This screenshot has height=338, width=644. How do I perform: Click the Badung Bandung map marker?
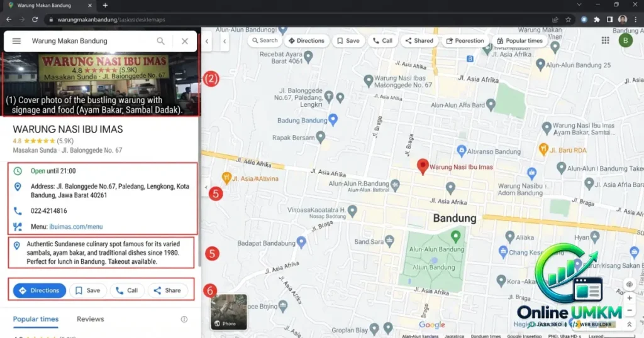[333, 119]
